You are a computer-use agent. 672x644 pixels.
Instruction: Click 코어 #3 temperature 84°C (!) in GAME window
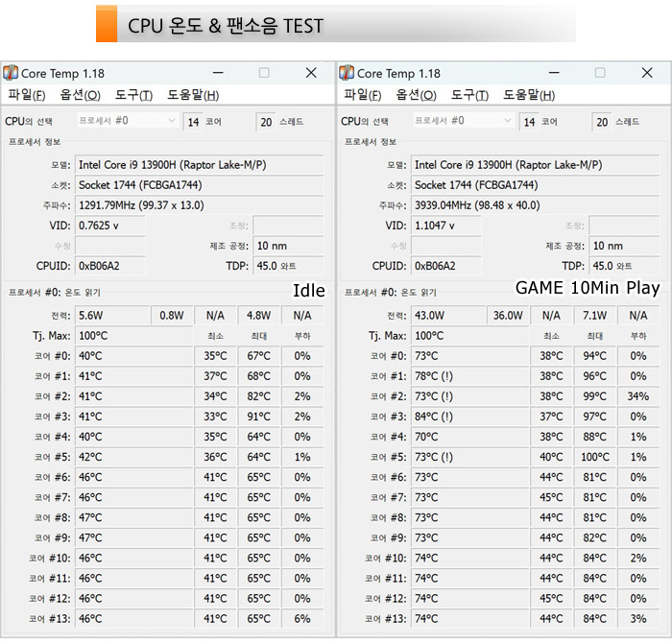[x=470, y=417]
